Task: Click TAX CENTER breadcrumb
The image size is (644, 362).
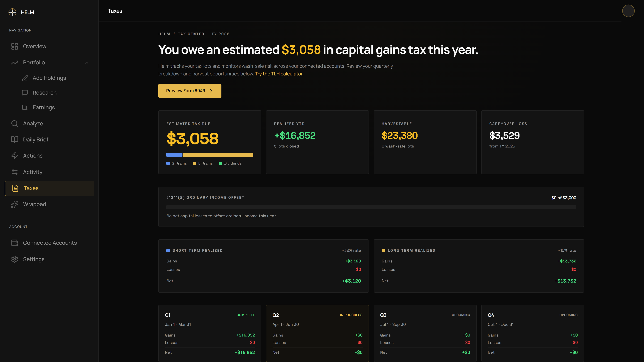Action: [191, 34]
